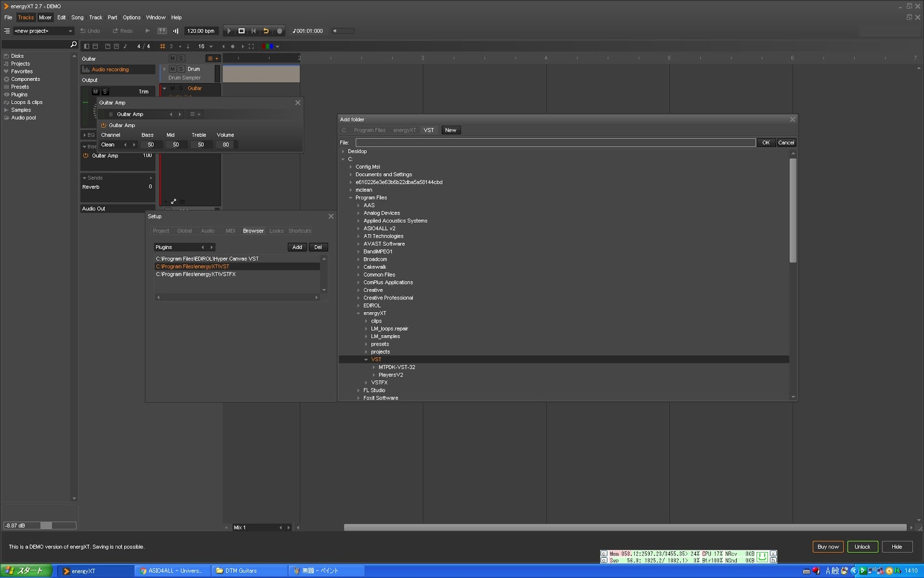Select the MTPDK-VST-32 folder
Image resolution: width=924 pixels, height=578 pixels.
[397, 368]
